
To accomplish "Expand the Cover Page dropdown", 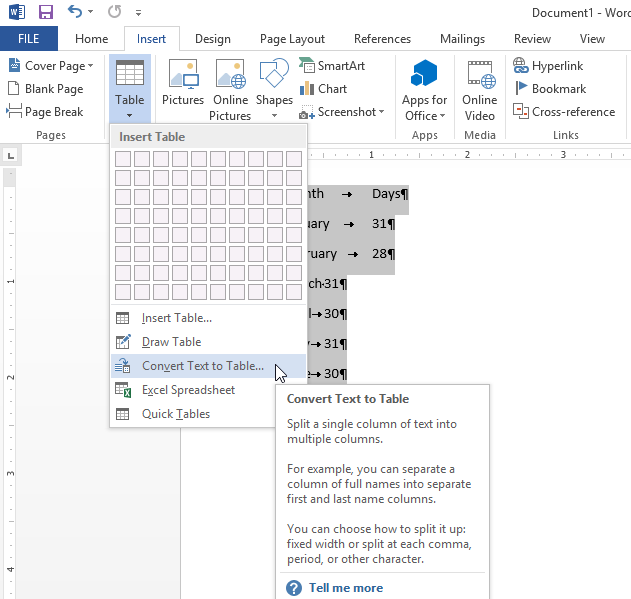I will point(90,66).
